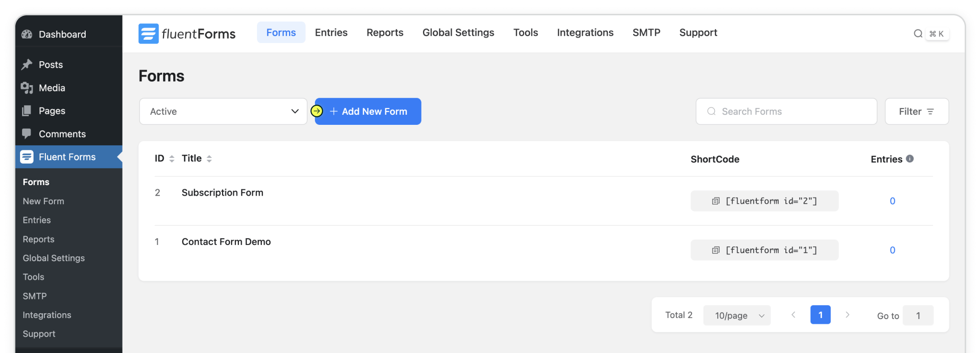The height and width of the screenshot is (353, 980).
Task: Open entries count for Contact Form Demo
Action: pos(892,250)
